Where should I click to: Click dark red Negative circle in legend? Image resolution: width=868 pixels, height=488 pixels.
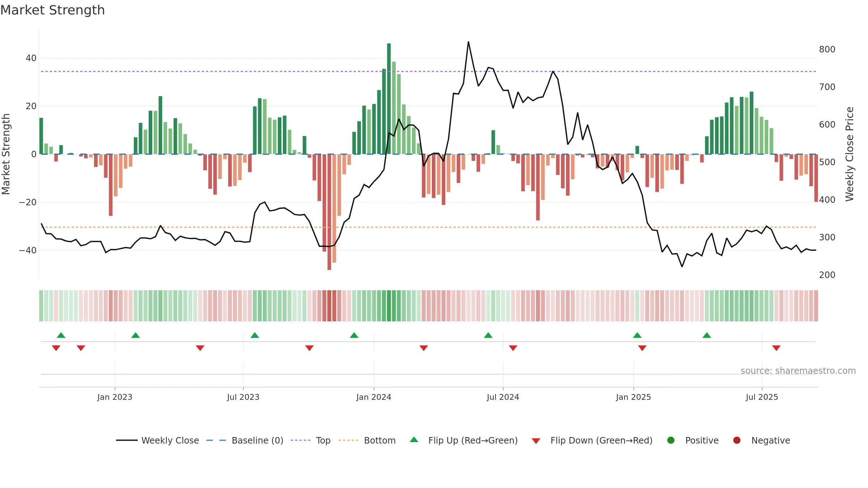click(737, 440)
